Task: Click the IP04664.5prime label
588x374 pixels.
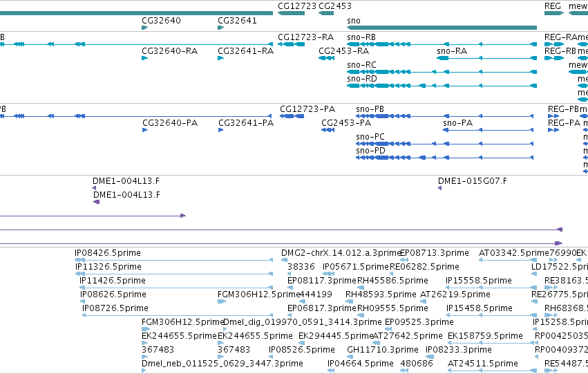Action: (361, 364)
